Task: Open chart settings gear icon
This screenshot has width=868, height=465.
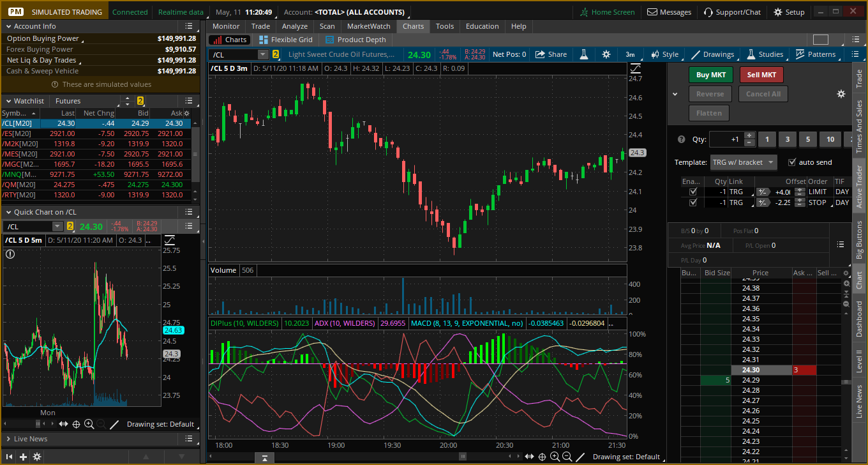Action: [x=606, y=54]
